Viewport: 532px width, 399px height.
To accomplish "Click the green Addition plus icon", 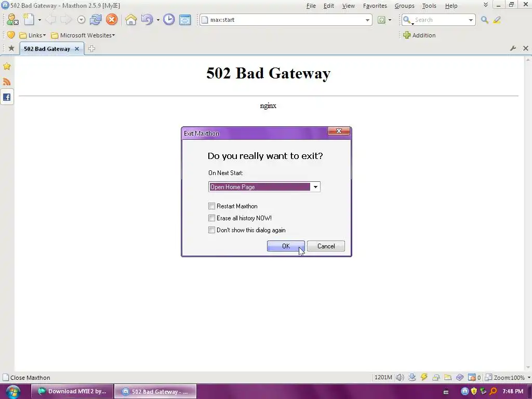I will [406, 35].
